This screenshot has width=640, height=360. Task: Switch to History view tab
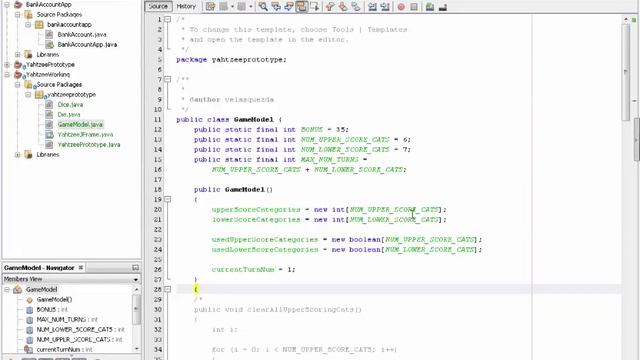(x=186, y=7)
